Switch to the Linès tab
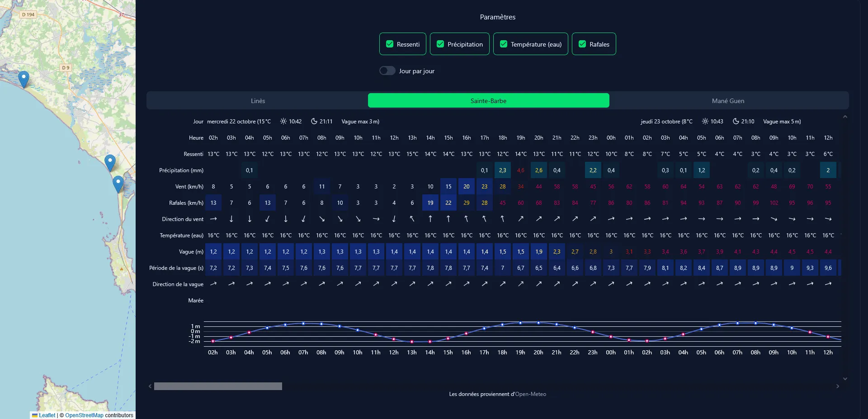868x419 pixels. (x=258, y=101)
